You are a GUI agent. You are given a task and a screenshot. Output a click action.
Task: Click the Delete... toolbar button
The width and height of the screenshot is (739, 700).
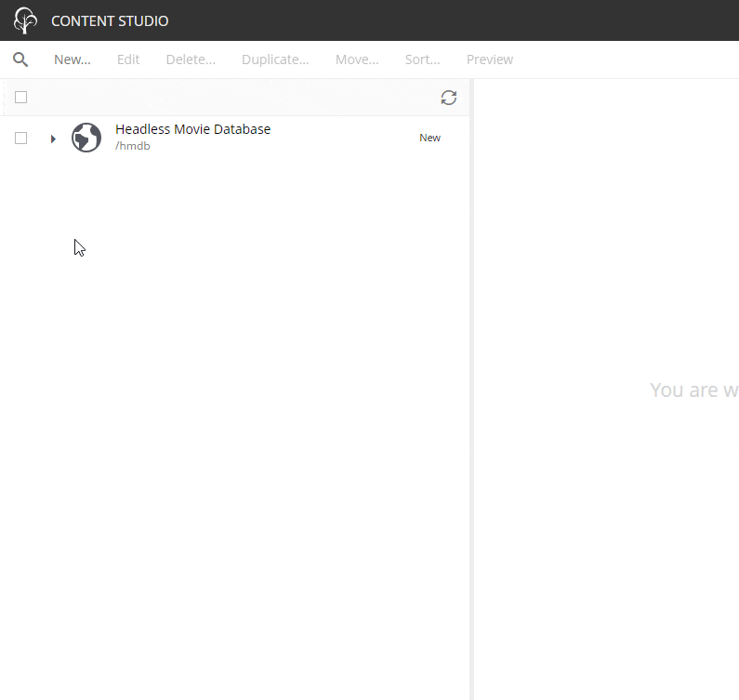click(191, 59)
